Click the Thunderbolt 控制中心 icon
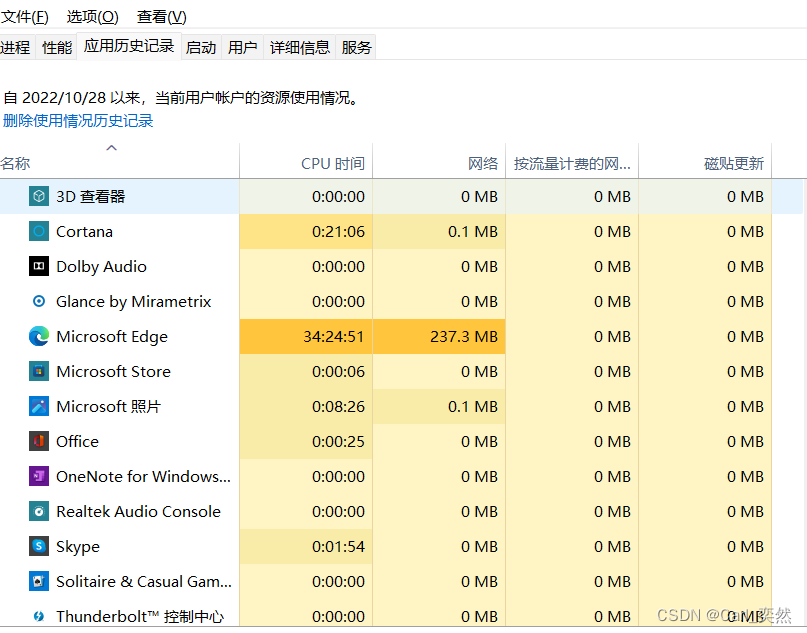 tap(39, 616)
